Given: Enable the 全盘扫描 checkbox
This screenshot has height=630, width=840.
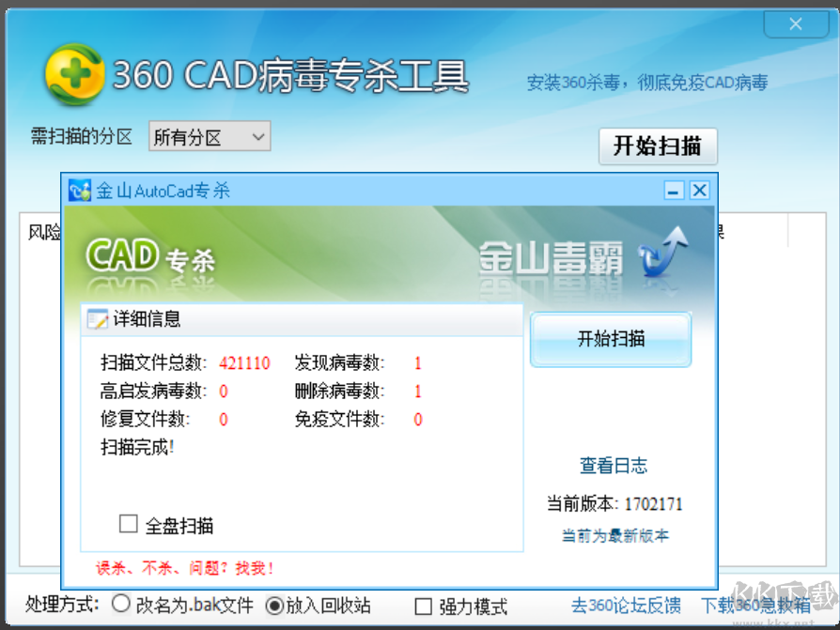Looking at the screenshot, I should point(129,524).
